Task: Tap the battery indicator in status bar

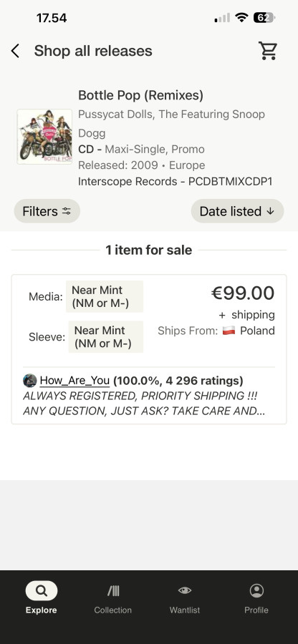Action: (264, 18)
